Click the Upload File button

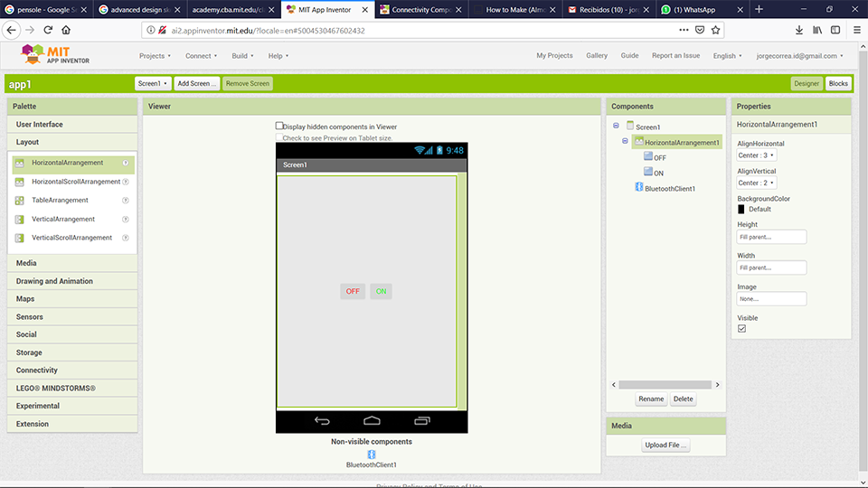tap(665, 445)
